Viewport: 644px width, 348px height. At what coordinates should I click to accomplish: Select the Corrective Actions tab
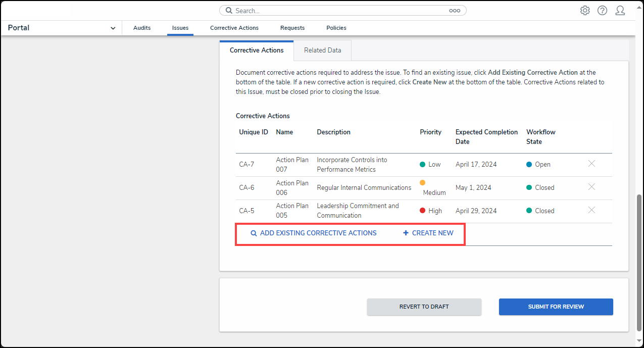[257, 51]
